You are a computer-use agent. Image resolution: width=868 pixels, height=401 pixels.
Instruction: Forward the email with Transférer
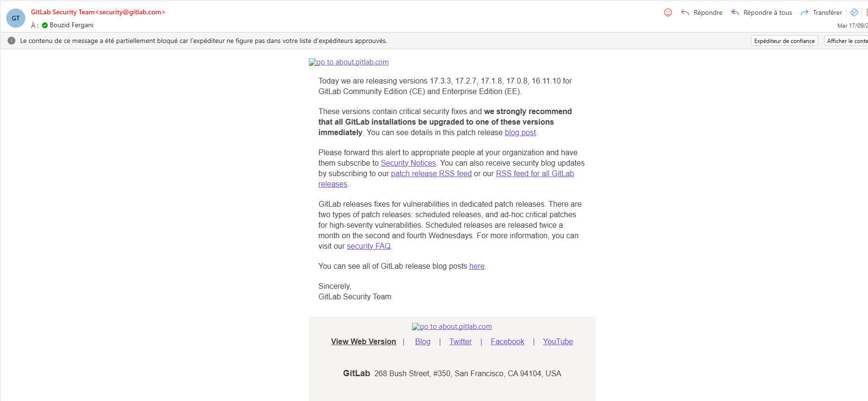tap(821, 12)
